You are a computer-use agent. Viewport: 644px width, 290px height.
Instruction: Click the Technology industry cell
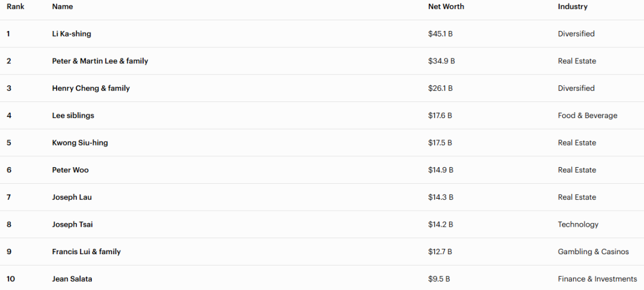(x=578, y=224)
